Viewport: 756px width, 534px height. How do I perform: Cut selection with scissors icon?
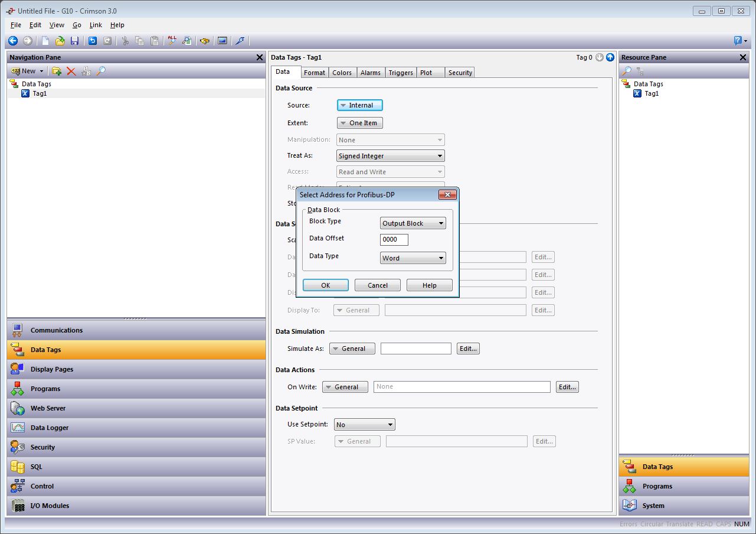pyautogui.click(x=125, y=41)
